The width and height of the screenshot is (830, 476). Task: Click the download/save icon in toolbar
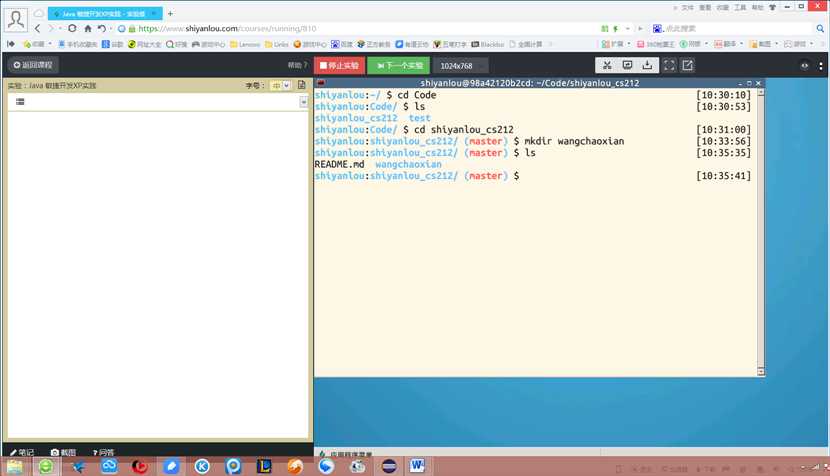pyautogui.click(x=647, y=65)
